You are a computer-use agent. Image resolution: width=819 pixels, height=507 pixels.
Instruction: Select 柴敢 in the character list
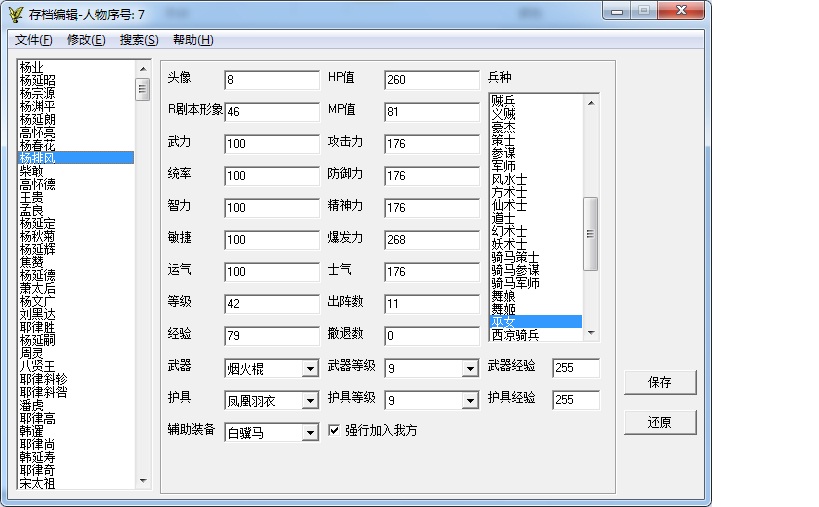pyautogui.click(x=76, y=171)
